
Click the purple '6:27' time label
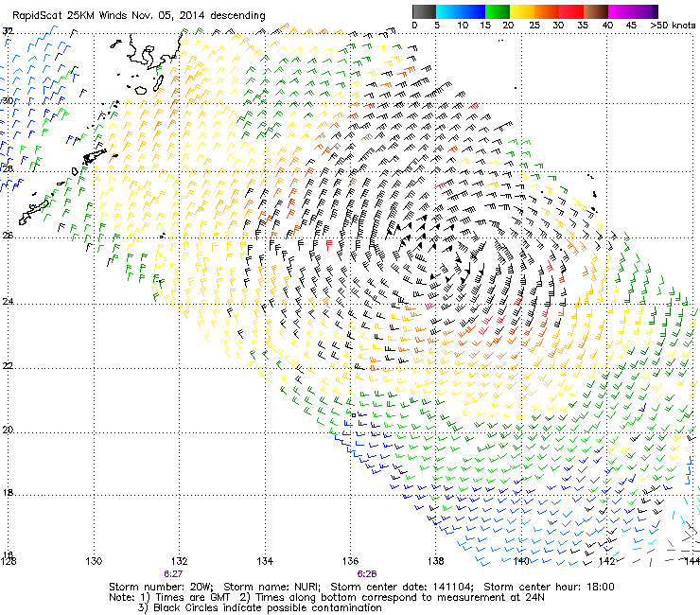173,574
